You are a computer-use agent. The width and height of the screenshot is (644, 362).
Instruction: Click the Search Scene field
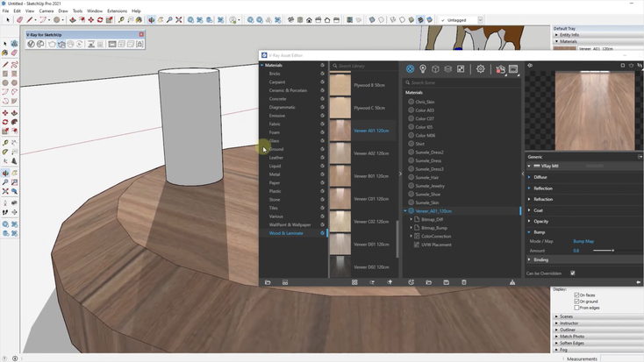click(x=462, y=82)
